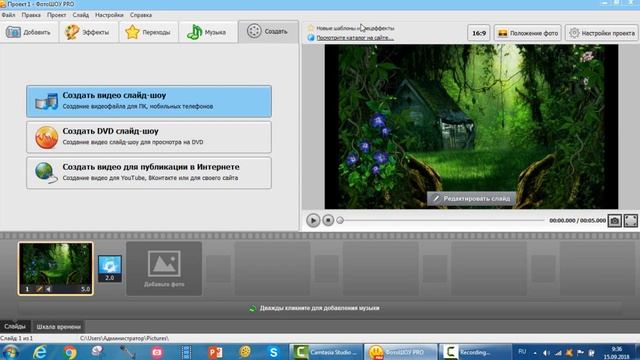Open the Правка menu
640x360 pixels.
(31, 15)
